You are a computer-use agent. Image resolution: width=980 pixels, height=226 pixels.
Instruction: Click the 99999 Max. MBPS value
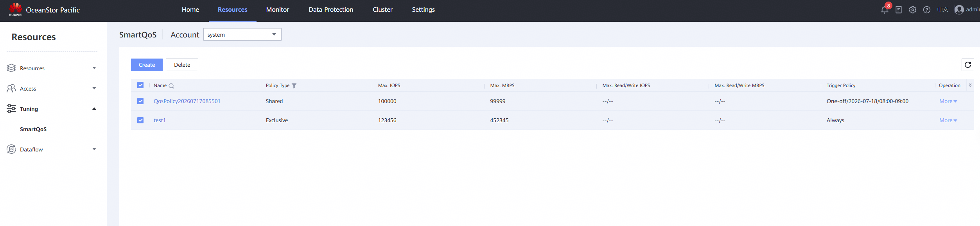click(498, 101)
